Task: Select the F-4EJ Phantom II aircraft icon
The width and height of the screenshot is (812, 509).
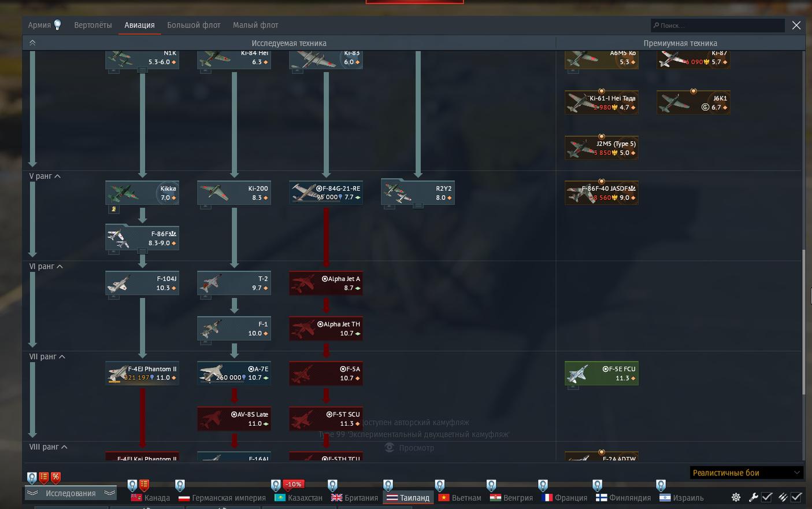Action: click(x=142, y=373)
